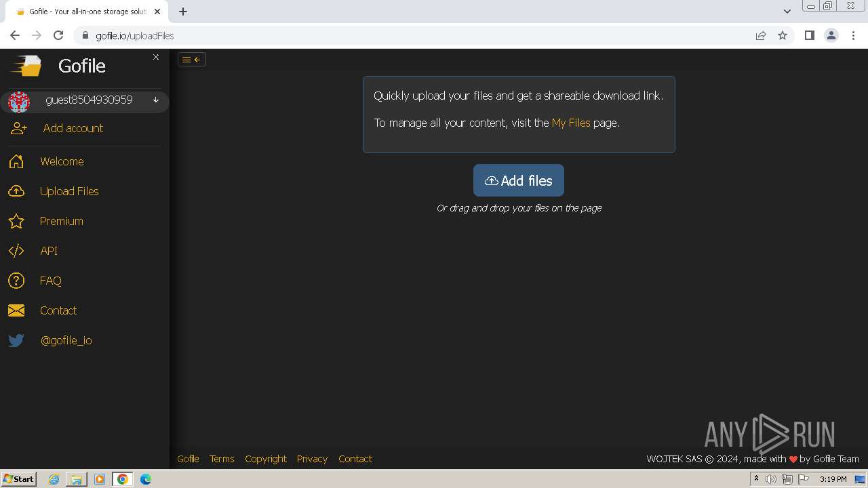The image size is (868, 488).
Task: Launch Microsoft Edge from the taskbar
Action: point(146,479)
